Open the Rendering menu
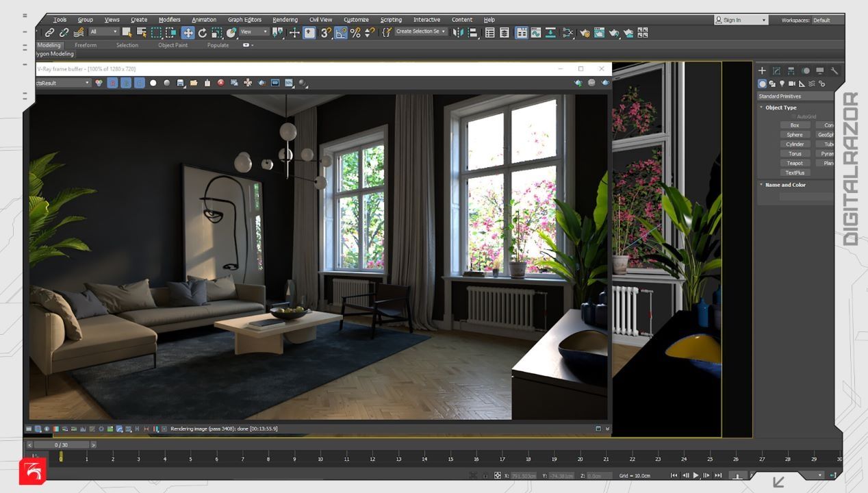Screen dimensions: 868x493 coord(285,20)
